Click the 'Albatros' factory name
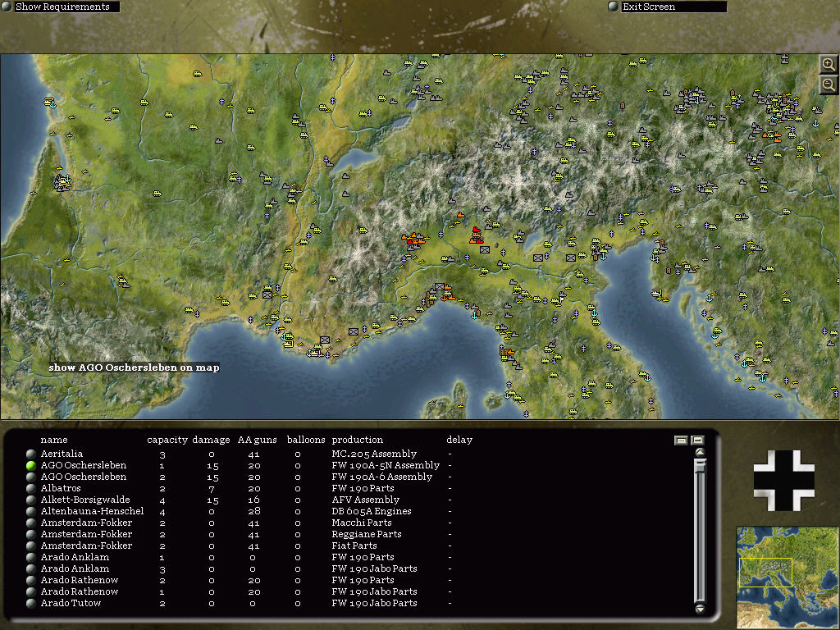The image size is (840, 630). (x=61, y=489)
